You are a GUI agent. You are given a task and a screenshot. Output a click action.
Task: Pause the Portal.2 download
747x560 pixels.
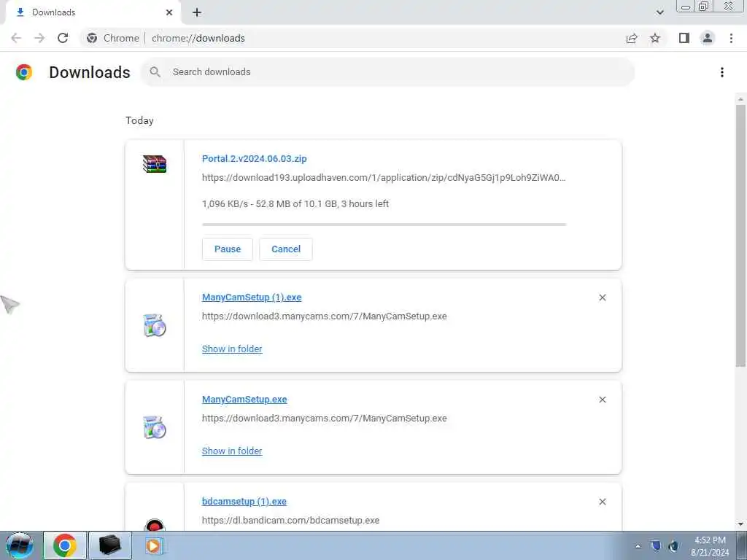click(x=228, y=249)
